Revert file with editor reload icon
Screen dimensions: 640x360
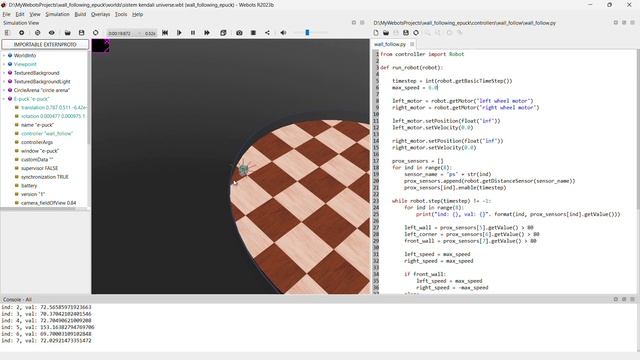coord(416,33)
